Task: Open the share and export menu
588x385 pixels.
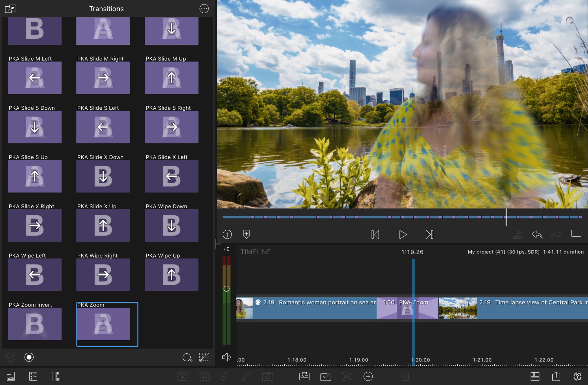Action: pyautogui.click(x=556, y=376)
